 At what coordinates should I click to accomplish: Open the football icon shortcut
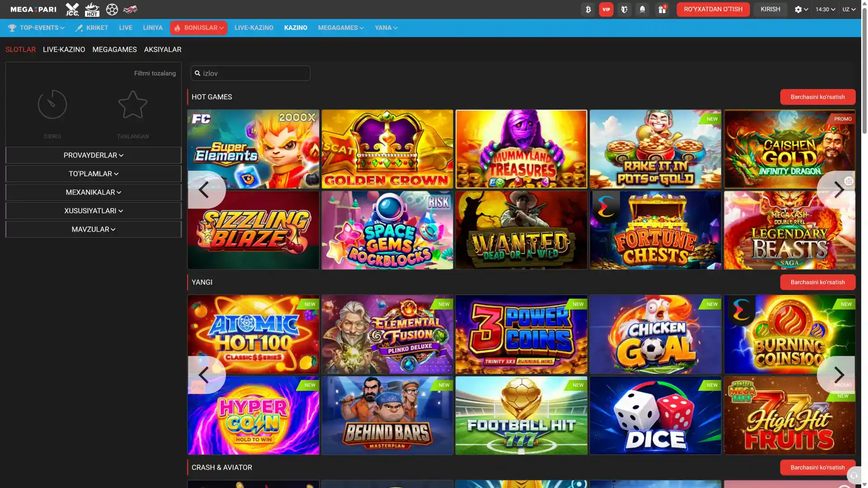tap(112, 9)
